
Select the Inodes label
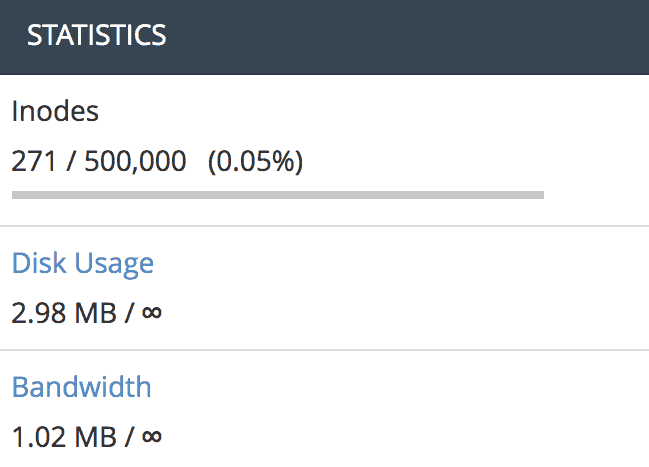pos(55,111)
